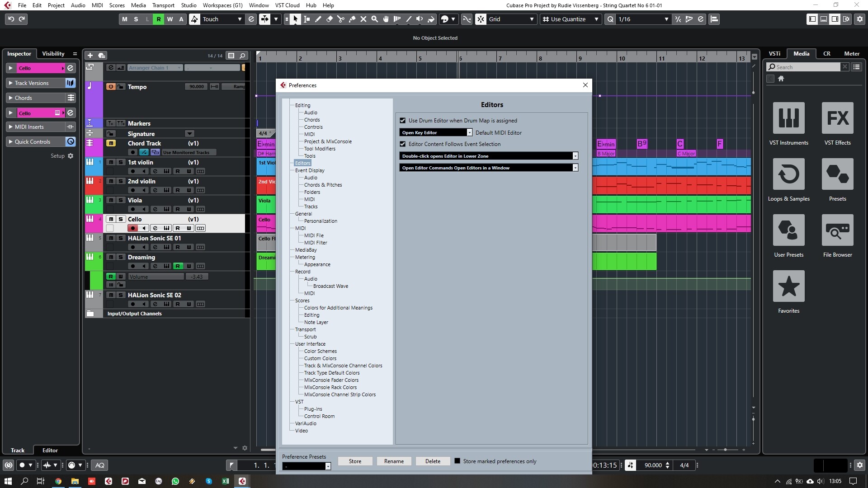Select the Zoom magnifier tool
The height and width of the screenshot is (488, 868).
tap(375, 19)
